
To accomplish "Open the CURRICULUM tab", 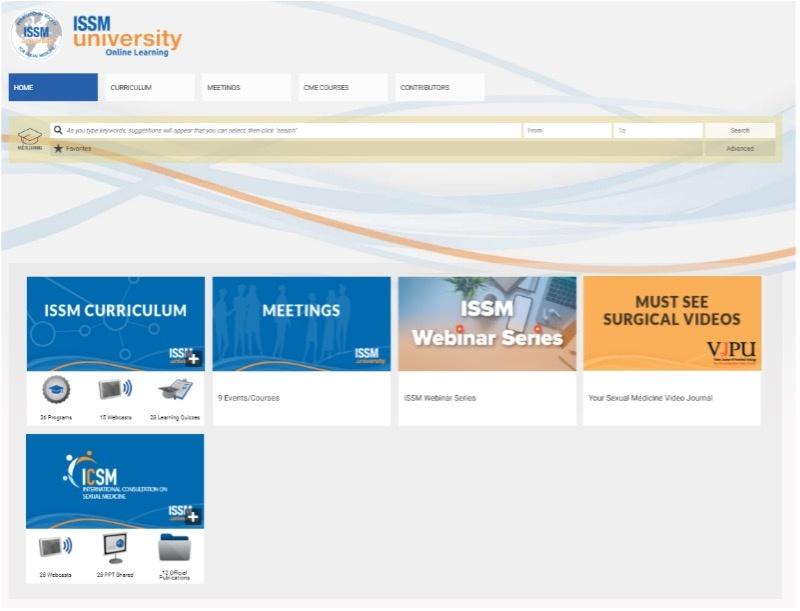I will pyautogui.click(x=149, y=87).
